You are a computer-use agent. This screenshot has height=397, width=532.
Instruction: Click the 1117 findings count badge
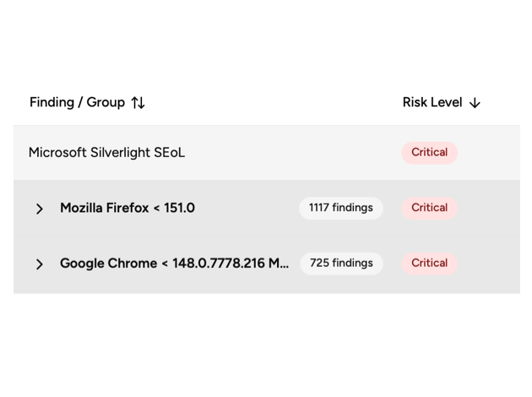point(341,208)
